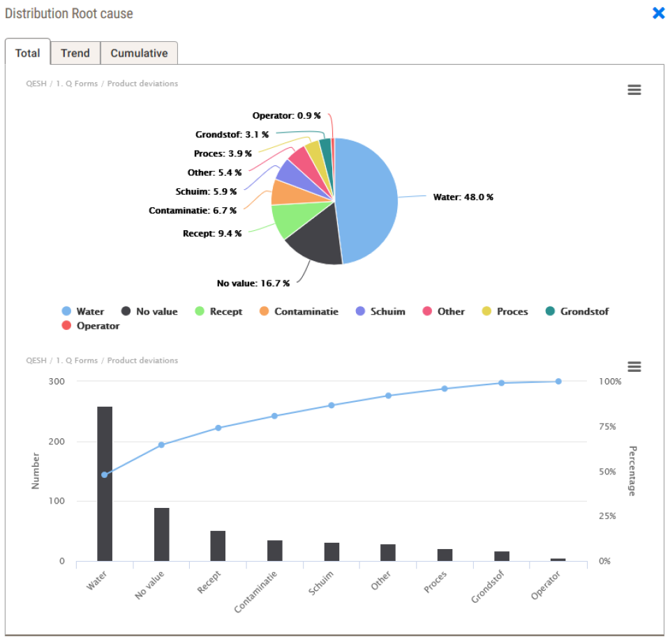Select the Total tab
Image resolution: width=670 pixels, height=644 pixels.
click(28, 52)
